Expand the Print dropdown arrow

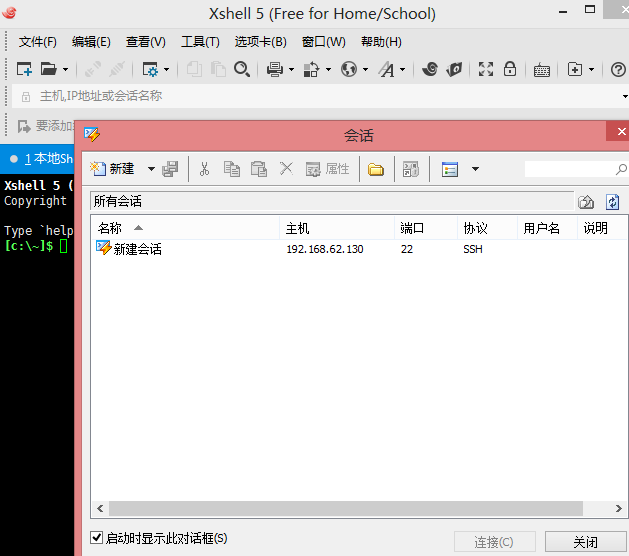pyautogui.click(x=292, y=70)
